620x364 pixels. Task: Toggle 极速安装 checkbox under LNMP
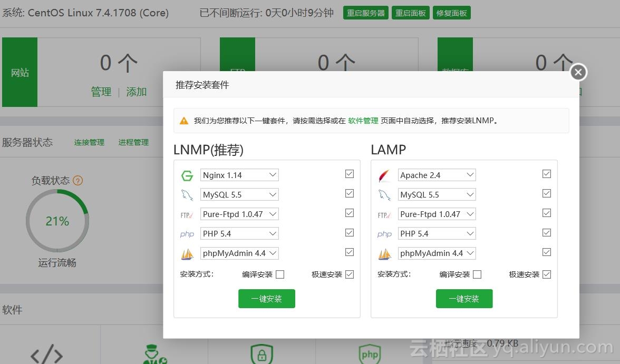click(x=350, y=274)
